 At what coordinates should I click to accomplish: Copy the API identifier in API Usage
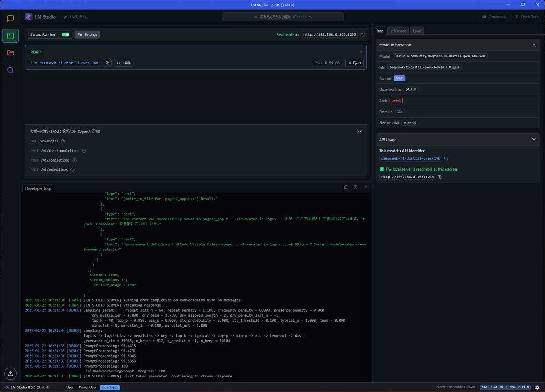pyautogui.click(x=446, y=158)
